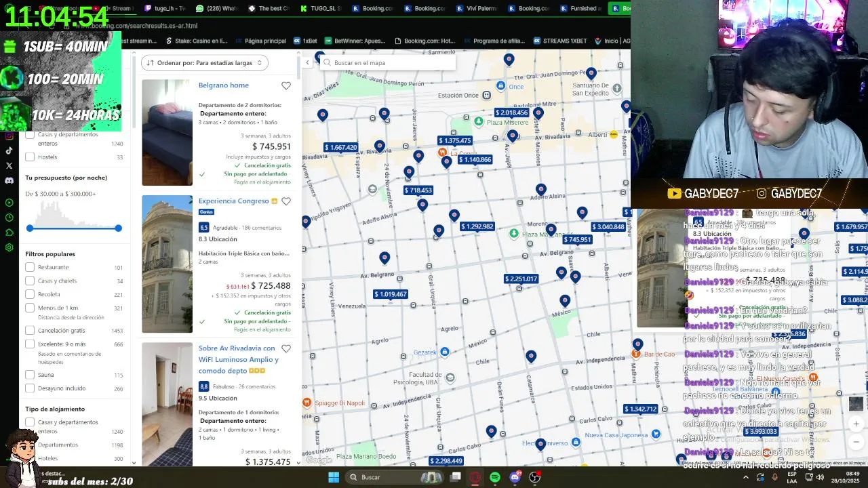Switch to the Furnished tab
Viewport: 868px width, 488px height.
581,9
